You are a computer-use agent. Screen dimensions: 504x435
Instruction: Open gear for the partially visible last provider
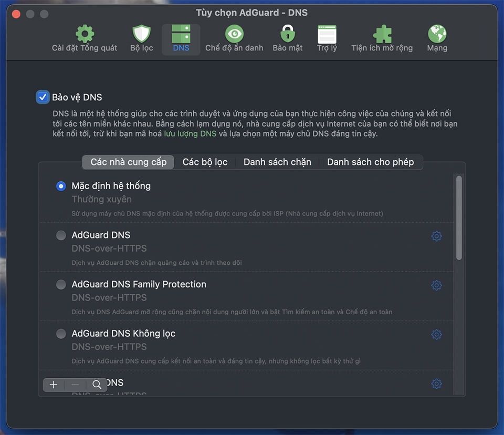(x=436, y=384)
